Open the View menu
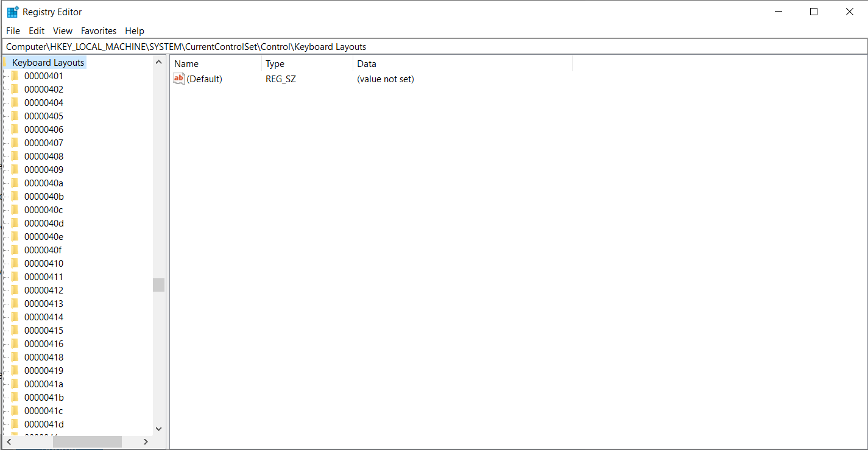The image size is (868, 450). click(x=63, y=30)
